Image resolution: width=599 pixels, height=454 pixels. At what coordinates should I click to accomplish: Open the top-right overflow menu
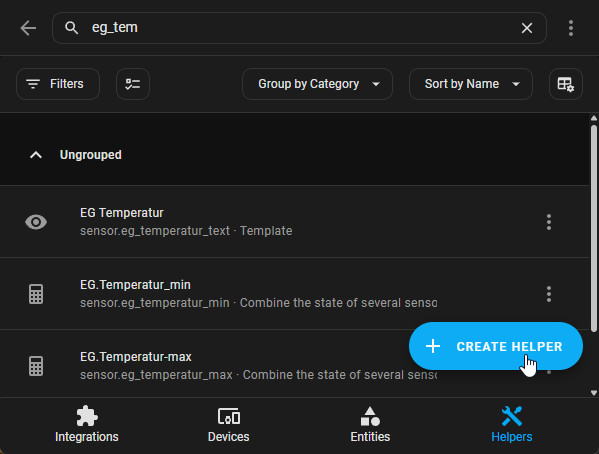coord(571,28)
